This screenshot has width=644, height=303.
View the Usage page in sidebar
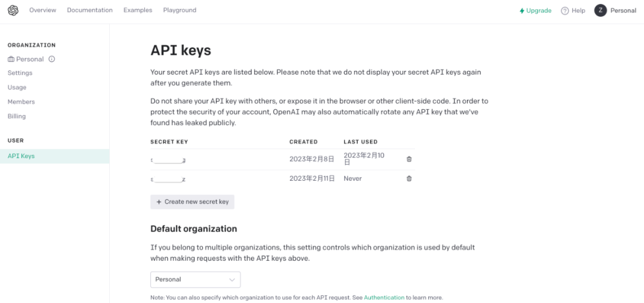(17, 87)
